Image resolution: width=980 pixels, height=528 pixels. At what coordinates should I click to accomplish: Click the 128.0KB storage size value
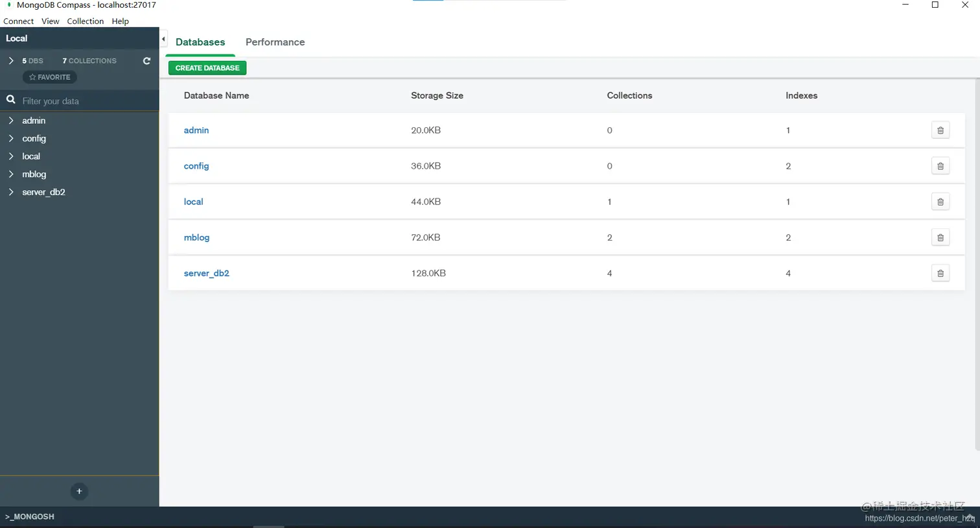428,273
